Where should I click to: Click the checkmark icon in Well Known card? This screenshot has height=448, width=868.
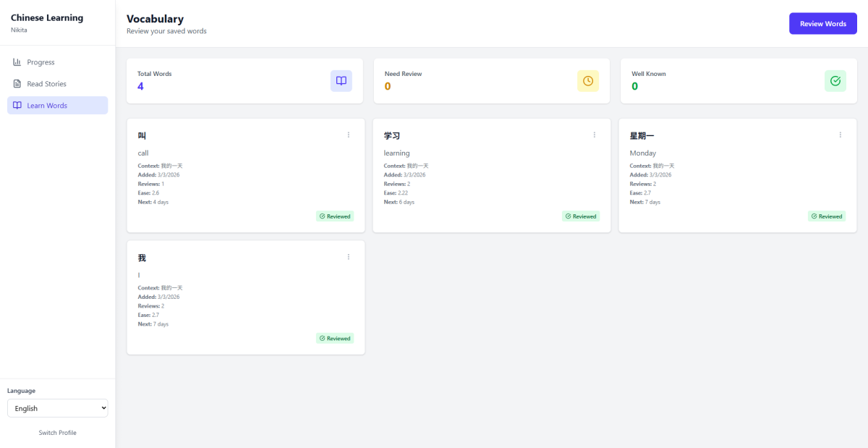coord(835,81)
